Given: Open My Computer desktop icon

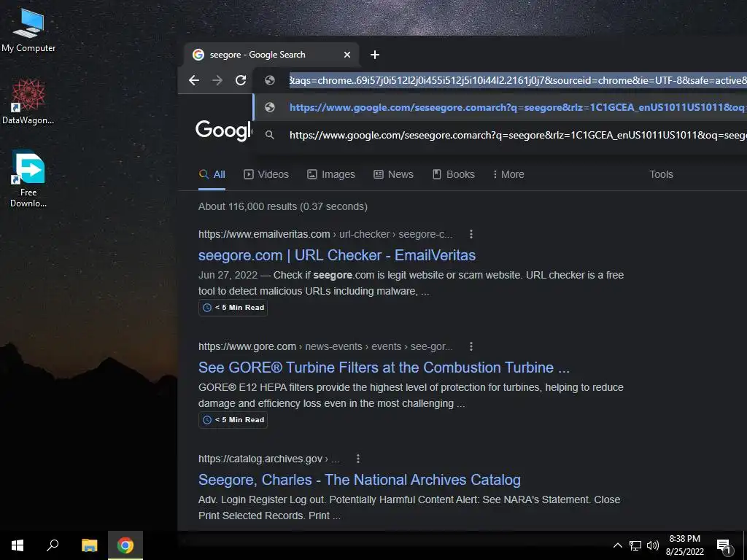Looking at the screenshot, I should (x=28, y=31).
